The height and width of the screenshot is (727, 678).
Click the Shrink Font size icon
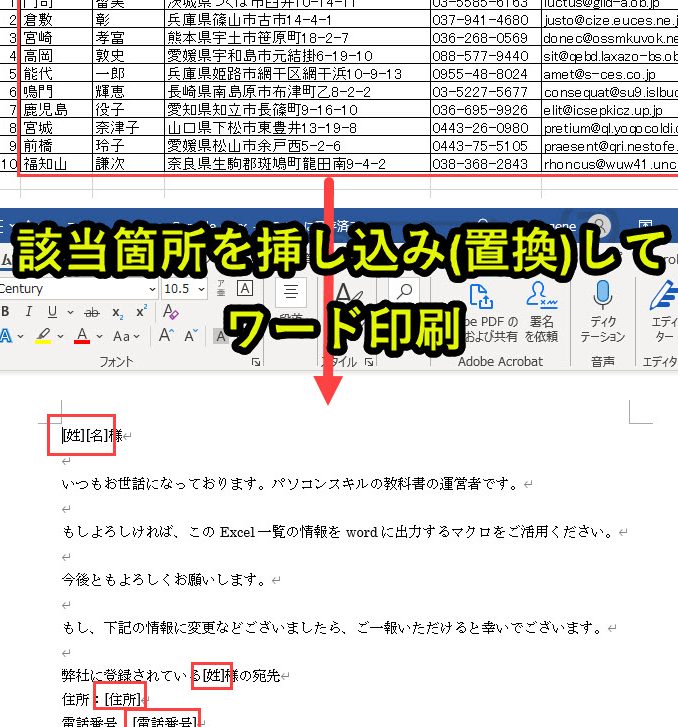tap(191, 335)
